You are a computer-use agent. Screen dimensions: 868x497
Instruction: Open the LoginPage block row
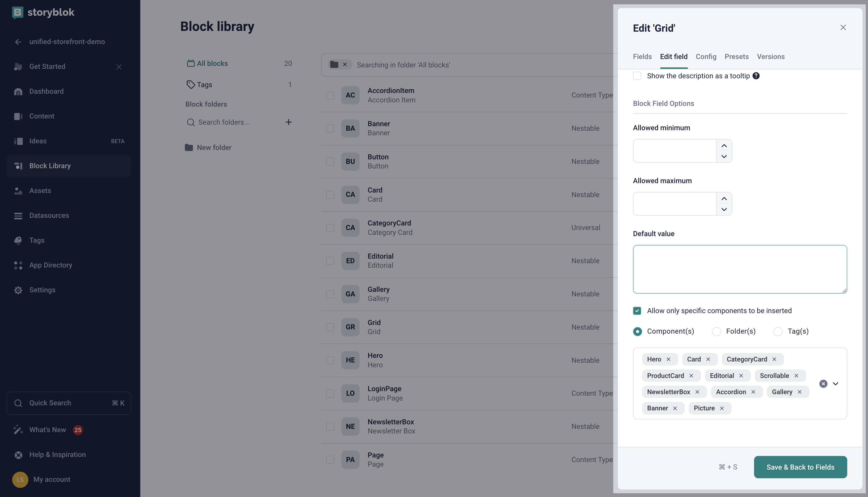[x=469, y=394]
